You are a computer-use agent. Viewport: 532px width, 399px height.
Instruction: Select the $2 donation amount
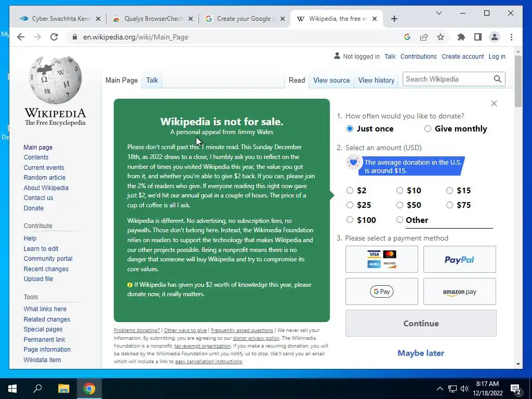350,190
